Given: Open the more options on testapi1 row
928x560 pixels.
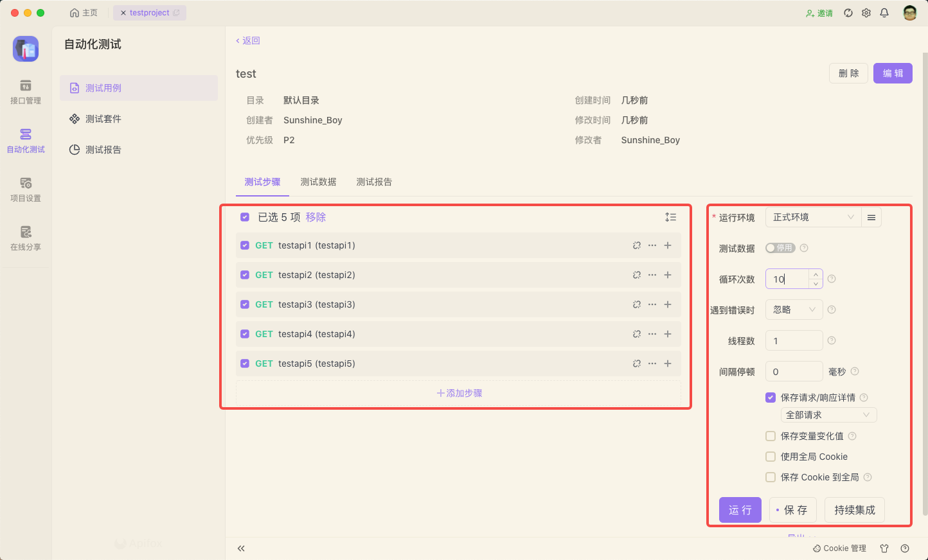Looking at the screenshot, I should pyautogui.click(x=652, y=245).
